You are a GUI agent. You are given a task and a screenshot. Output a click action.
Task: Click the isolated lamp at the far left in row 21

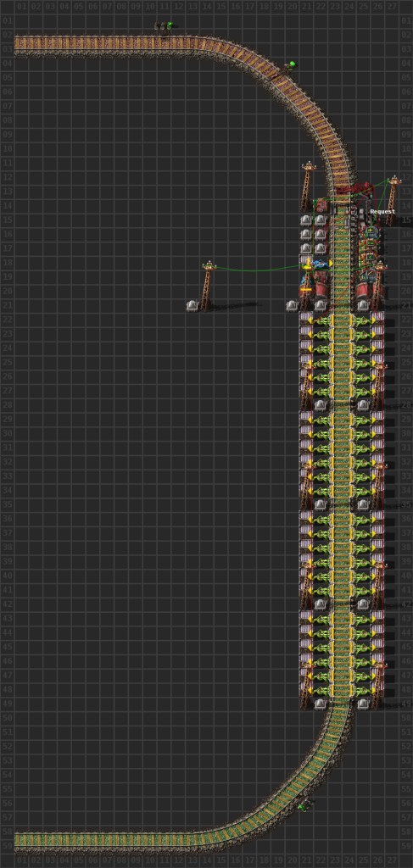point(193,305)
